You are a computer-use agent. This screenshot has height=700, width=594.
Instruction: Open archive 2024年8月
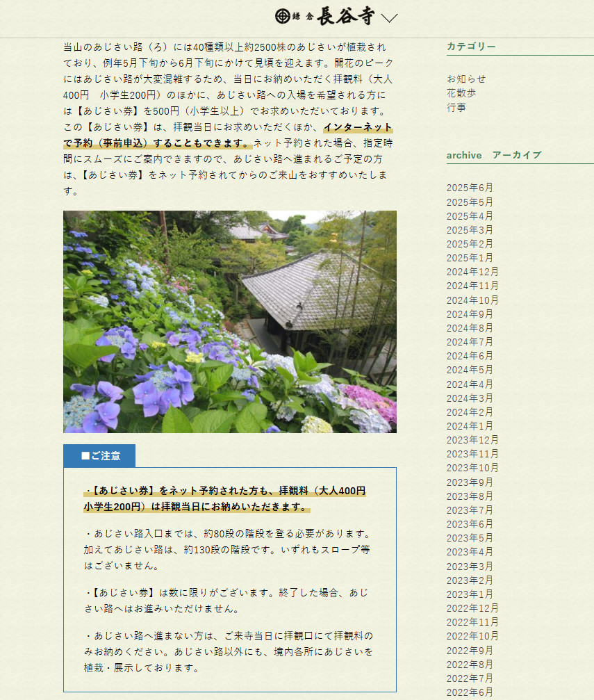[470, 328]
